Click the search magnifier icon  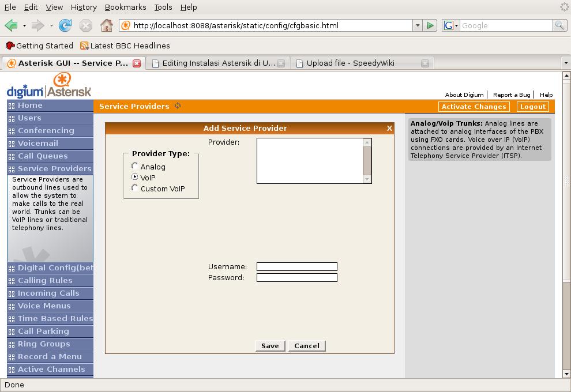pos(559,25)
